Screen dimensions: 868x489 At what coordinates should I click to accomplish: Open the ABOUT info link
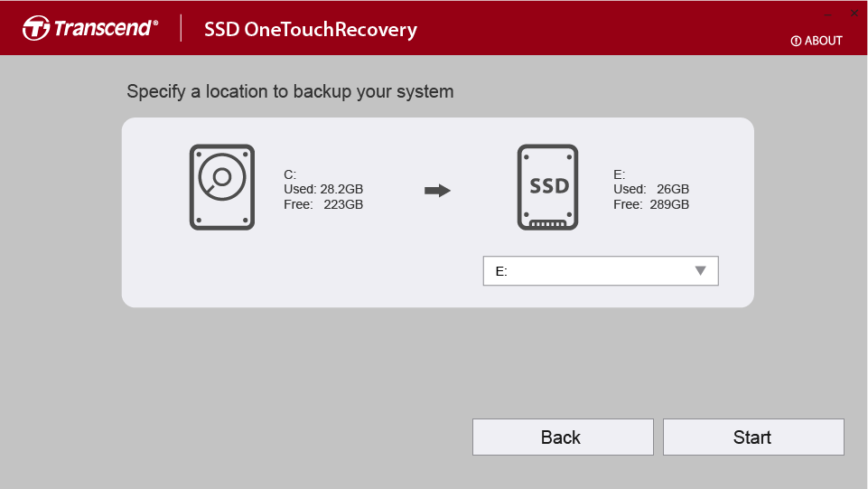(817, 41)
